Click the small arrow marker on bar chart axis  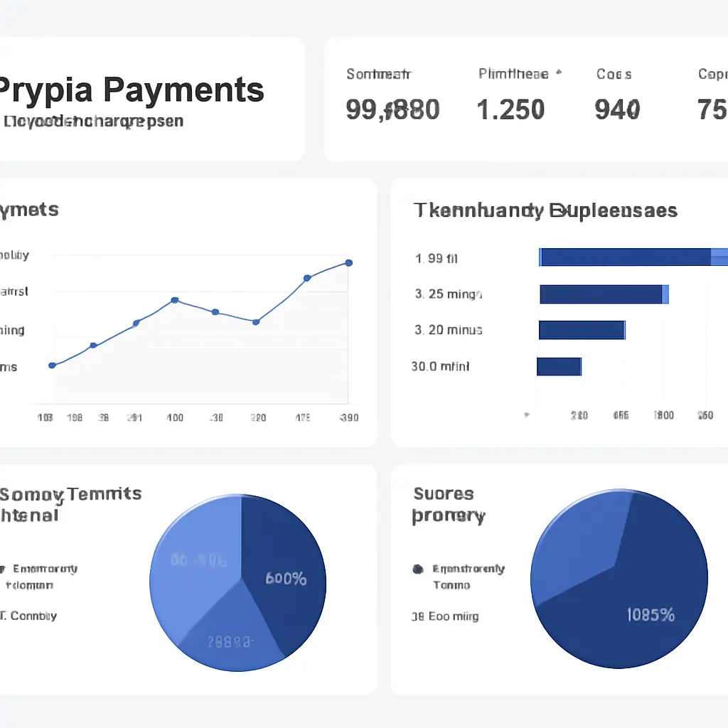(x=527, y=414)
